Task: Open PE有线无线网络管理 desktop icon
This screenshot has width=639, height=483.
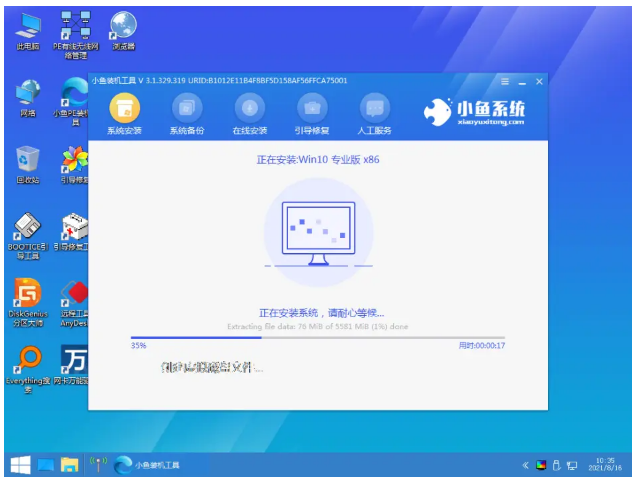Action: pos(76,35)
